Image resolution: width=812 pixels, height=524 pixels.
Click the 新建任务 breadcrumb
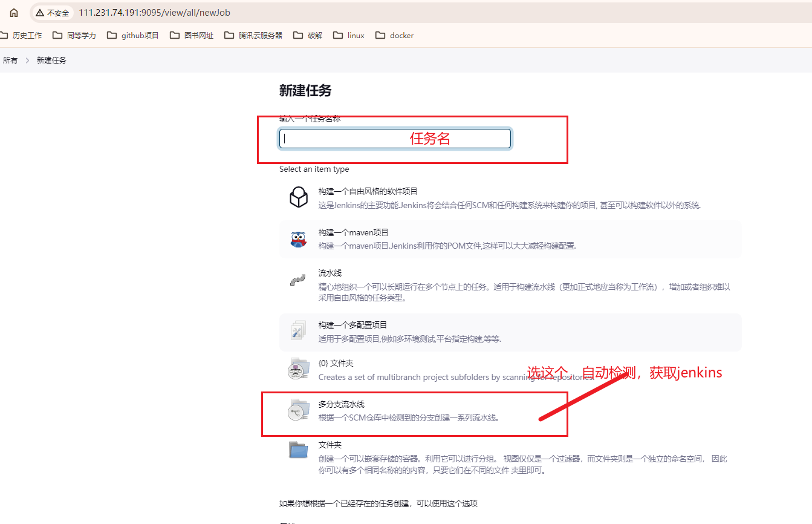pyautogui.click(x=51, y=61)
